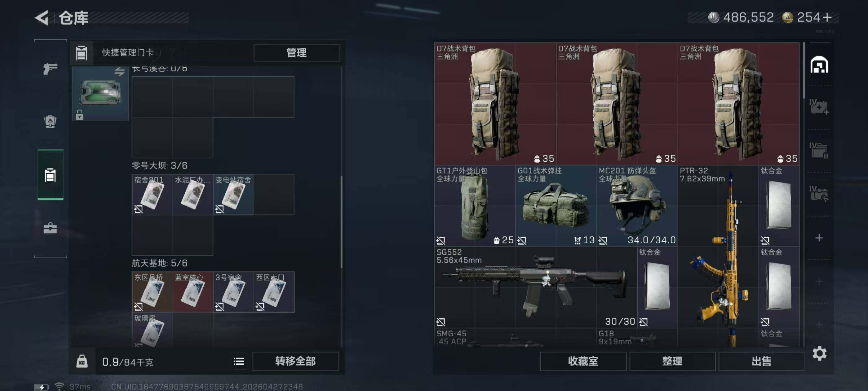Open the briefcase sidebar tab
The width and height of the screenshot is (868, 391).
point(50,228)
